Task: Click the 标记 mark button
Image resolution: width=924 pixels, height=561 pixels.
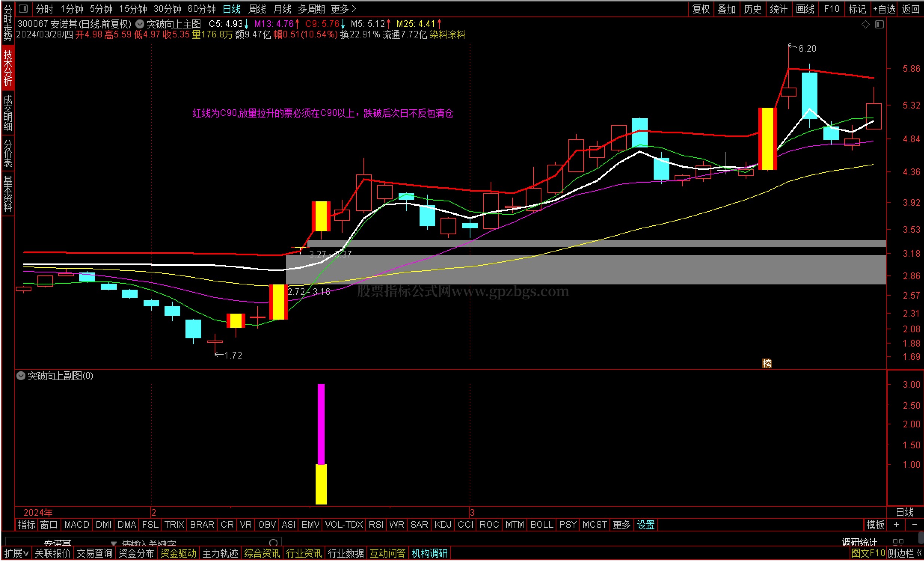Action: [857, 9]
